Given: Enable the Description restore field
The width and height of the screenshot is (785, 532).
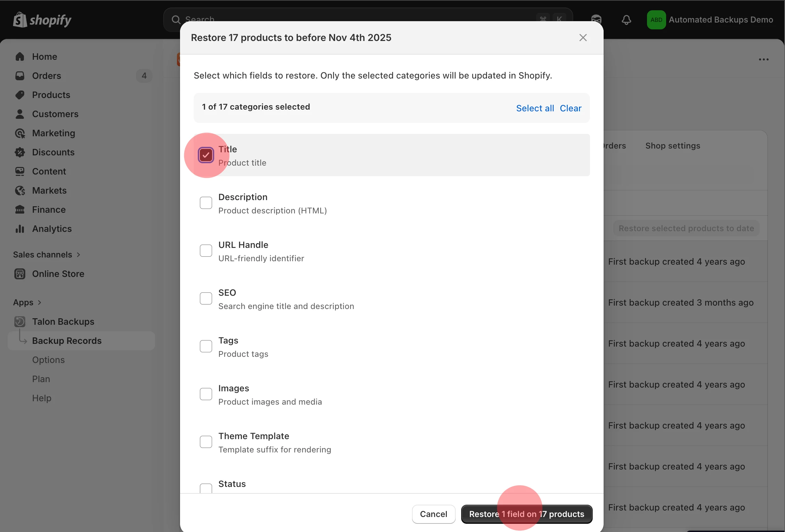Looking at the screenshot, I should tap(206, 203).
